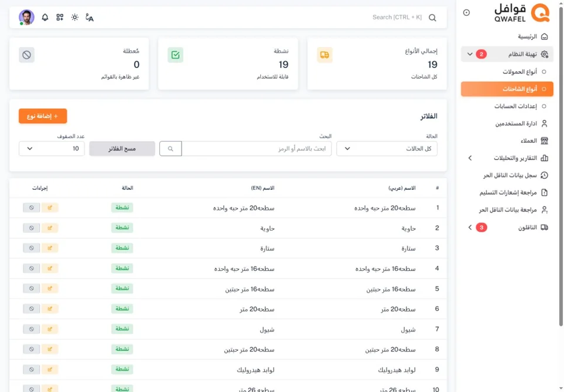Viewport: 564px width, 392px height.
Task: Disable the شيول truck type row
Action: click(x=31, y=329)
